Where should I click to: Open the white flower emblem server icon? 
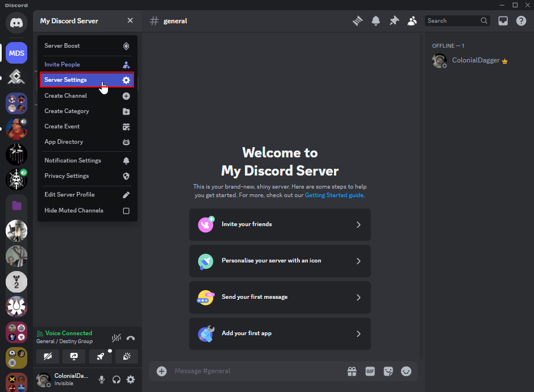pos(16,307)
